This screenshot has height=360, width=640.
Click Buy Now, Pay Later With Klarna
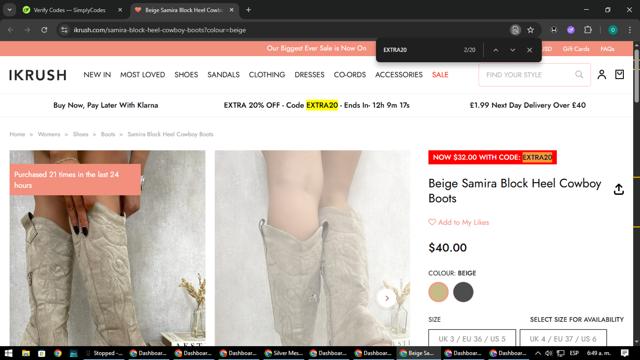(x=106, y=105)
